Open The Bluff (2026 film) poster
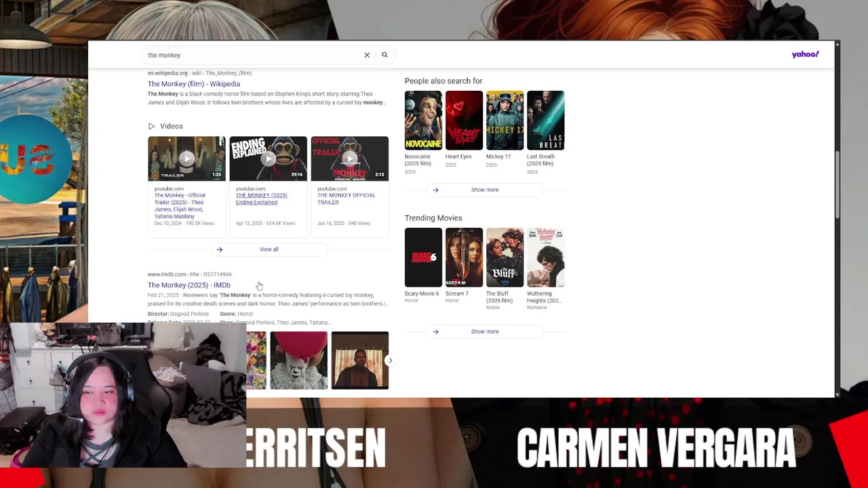 [x=505, y=258]
